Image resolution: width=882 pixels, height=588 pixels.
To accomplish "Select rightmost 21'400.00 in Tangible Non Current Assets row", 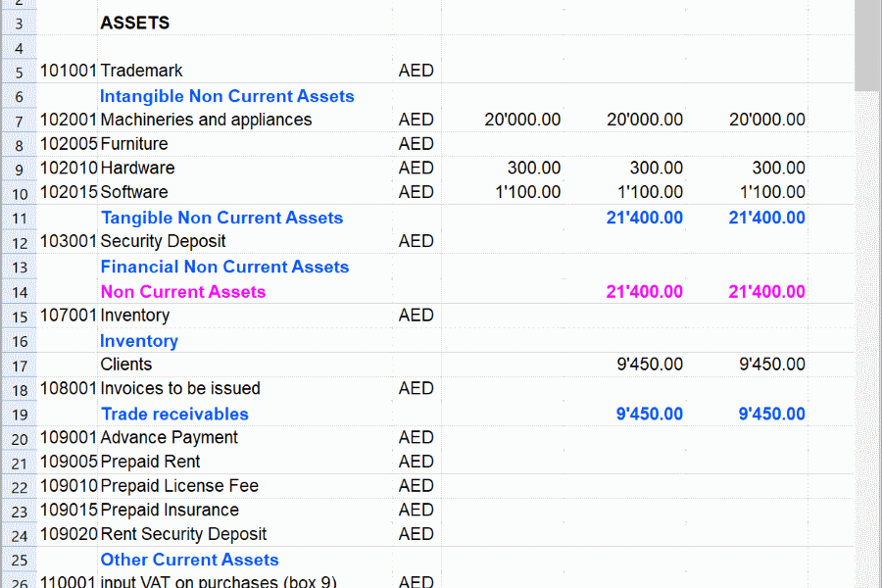I will (766, 218).
